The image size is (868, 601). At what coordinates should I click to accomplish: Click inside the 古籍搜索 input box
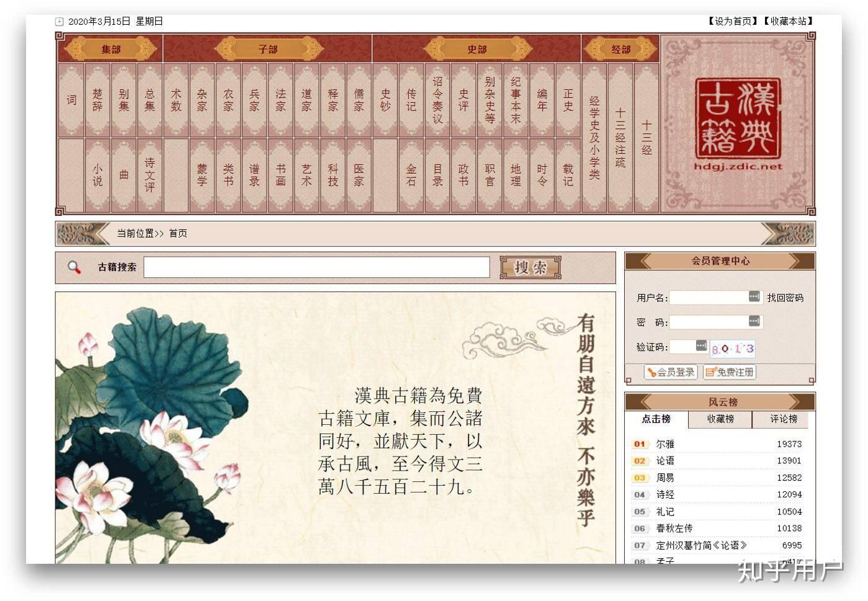coord(316,267)
